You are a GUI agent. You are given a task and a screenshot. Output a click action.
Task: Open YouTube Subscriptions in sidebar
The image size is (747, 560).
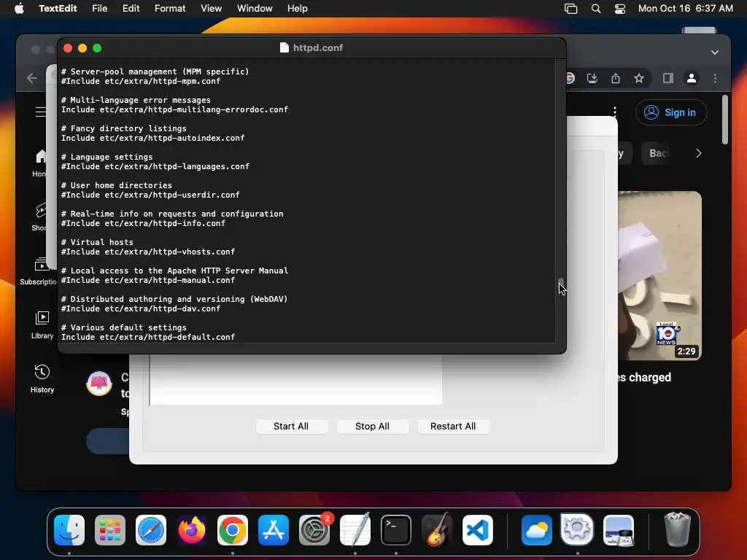[39, 271]
